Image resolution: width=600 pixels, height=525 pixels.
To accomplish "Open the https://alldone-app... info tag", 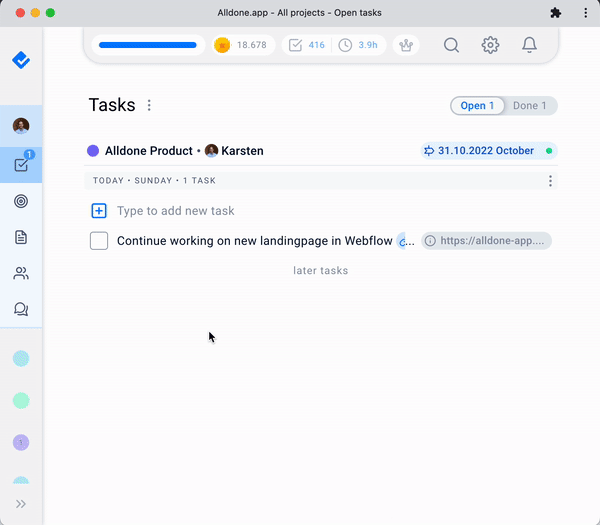I will pos(486,241).
